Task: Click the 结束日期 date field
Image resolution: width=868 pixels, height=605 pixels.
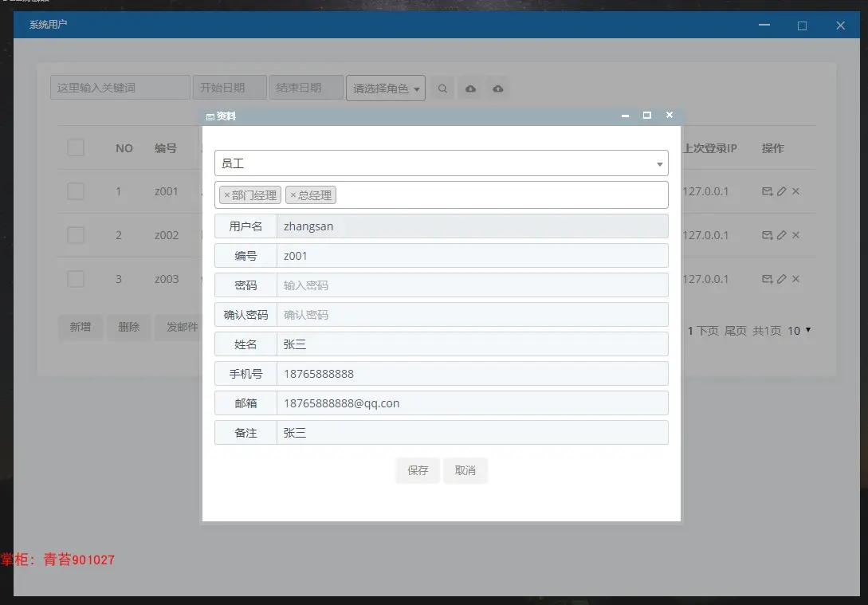Action: pyautogui.click(x=306, y=88)
